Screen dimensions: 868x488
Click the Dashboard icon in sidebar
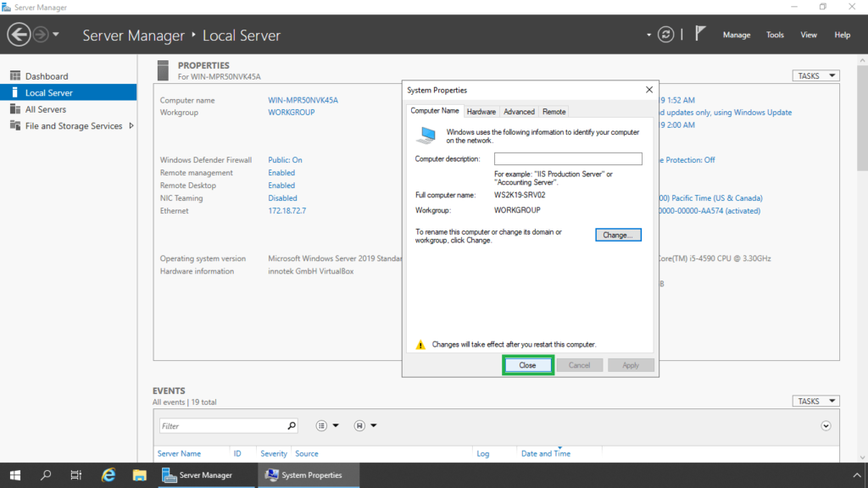[x=15, y=75]
